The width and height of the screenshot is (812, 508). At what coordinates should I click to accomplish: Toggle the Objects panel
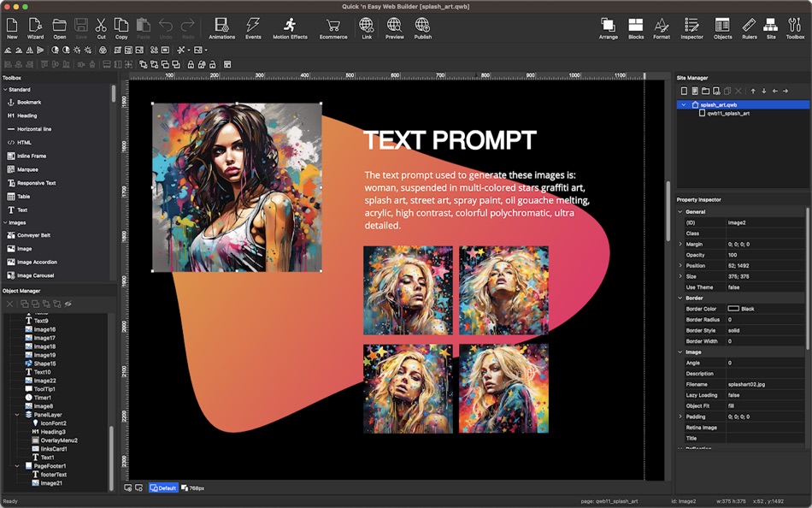(x=722, y=28)
